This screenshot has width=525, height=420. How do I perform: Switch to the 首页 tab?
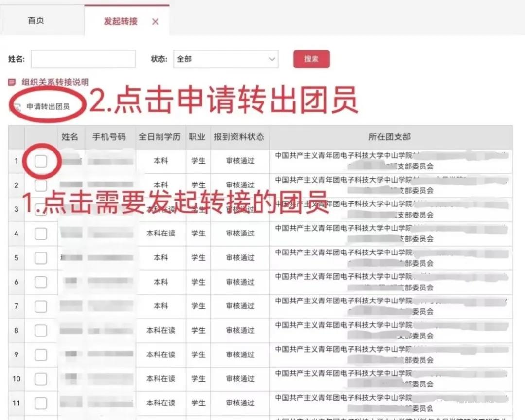click(x=35, y=20)
